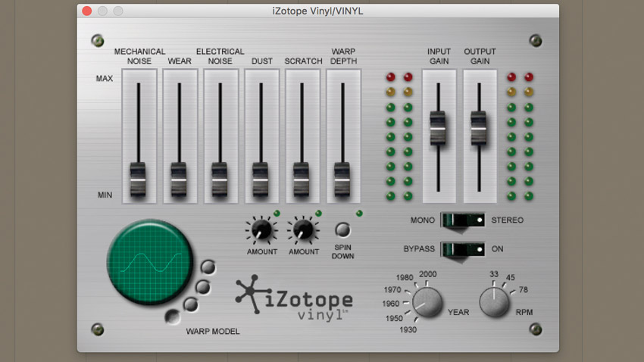Toggle the Mono/Stereo switch
644x362 pixels.
click(x=463, y=220)
